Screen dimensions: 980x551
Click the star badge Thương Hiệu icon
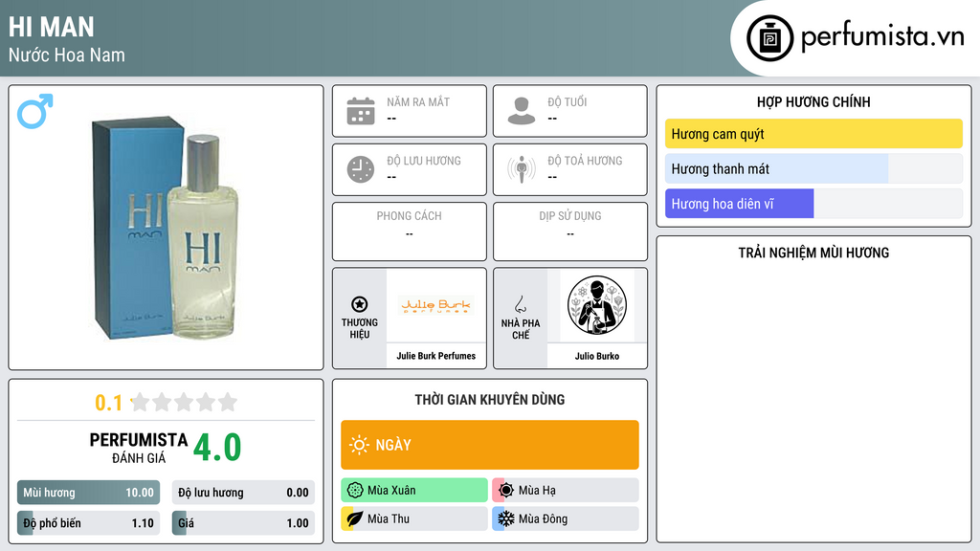360,304
